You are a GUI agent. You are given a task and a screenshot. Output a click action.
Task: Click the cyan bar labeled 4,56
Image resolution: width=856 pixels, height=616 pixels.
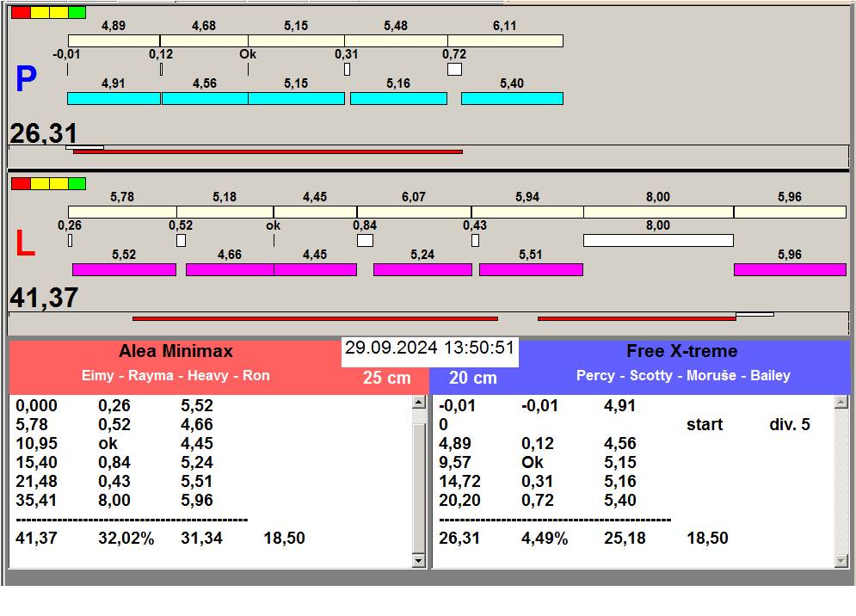pyautogui.click(x=206, y=98)
